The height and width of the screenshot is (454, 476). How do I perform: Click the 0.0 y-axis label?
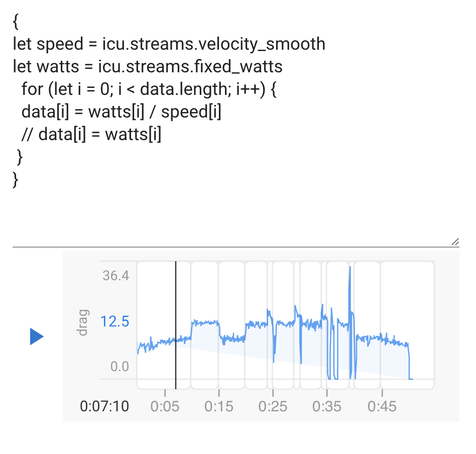120,367
